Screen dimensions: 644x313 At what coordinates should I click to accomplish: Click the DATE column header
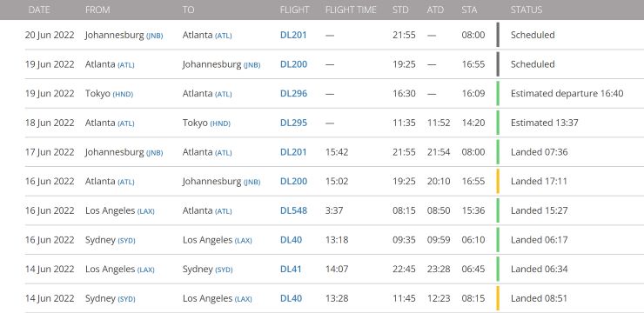point(39,10)
